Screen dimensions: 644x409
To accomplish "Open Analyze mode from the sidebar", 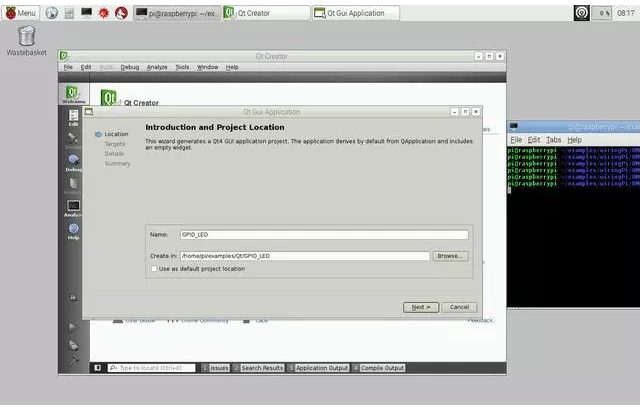I will pyautogui.click(x=73, y=208).
